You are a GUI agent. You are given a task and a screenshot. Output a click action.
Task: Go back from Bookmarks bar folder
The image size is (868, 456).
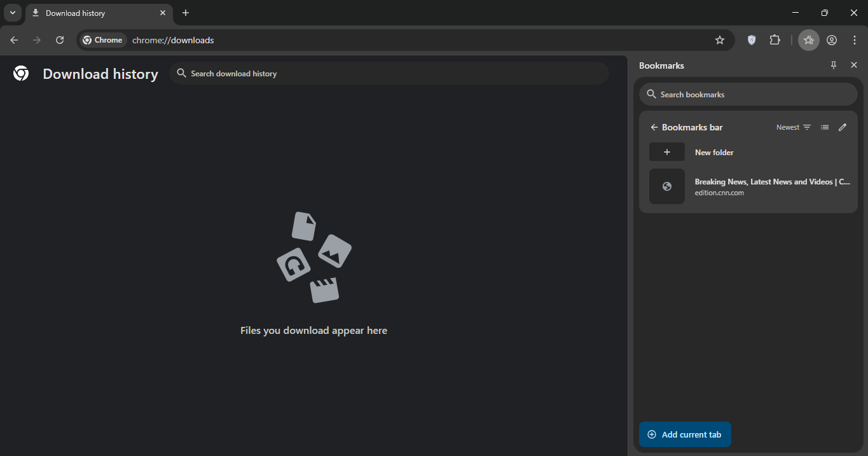point(654,127)
